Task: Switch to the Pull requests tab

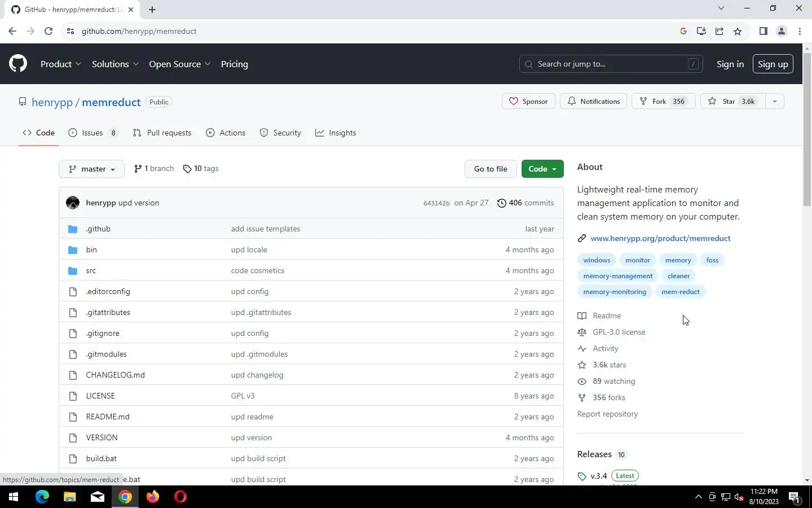Action: point(162,133)
